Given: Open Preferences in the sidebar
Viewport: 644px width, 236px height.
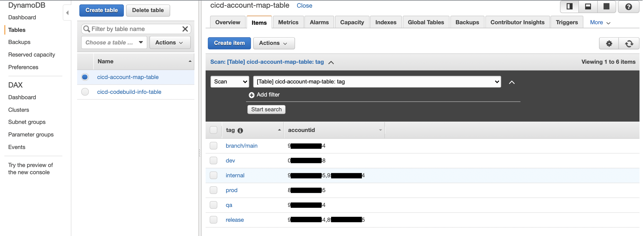Looking at the screenshot, I should click(x=23, y=67).
